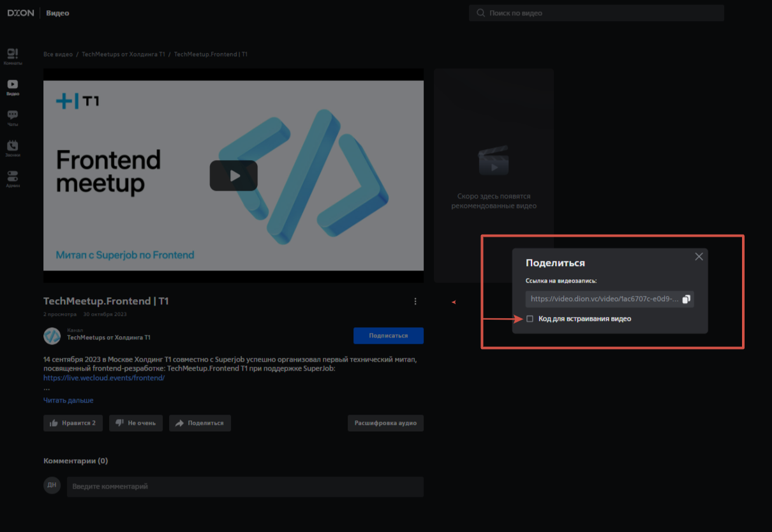Close the Поделиться dialog
The width and height of the screenshot is (772, 532).
pos(699,256)
